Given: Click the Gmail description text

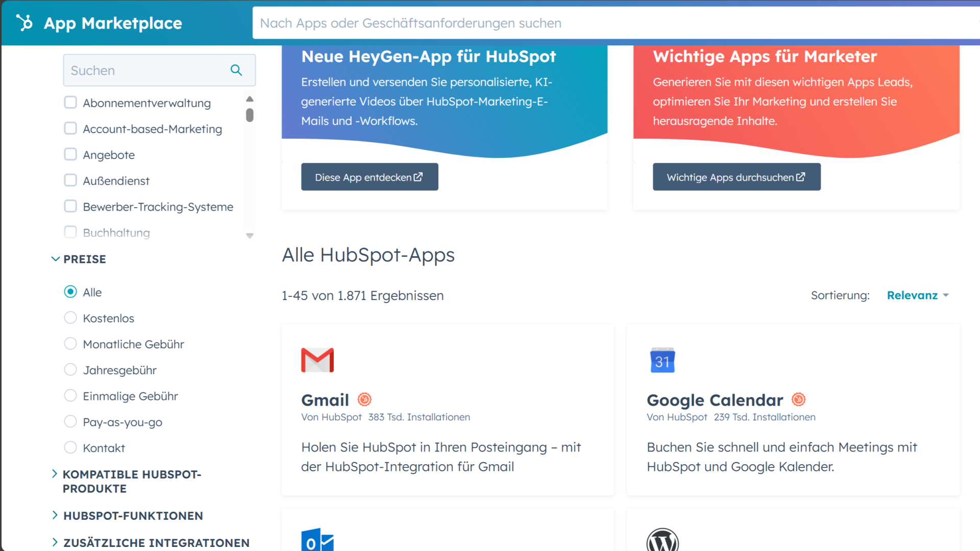Looking at the screenshot, I should [441, 457].
